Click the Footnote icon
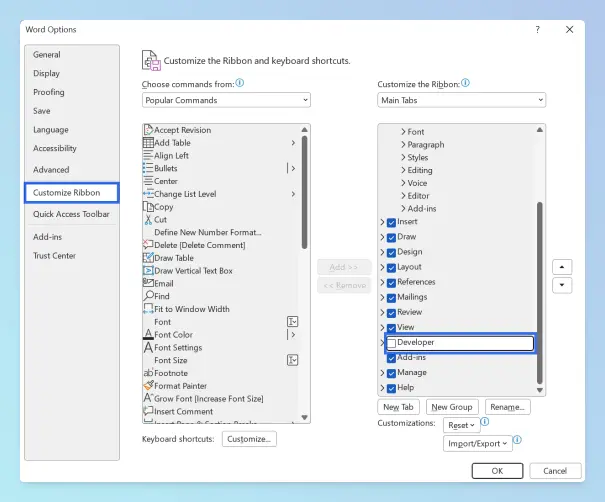605x502 pixels. tap(148, 373)
